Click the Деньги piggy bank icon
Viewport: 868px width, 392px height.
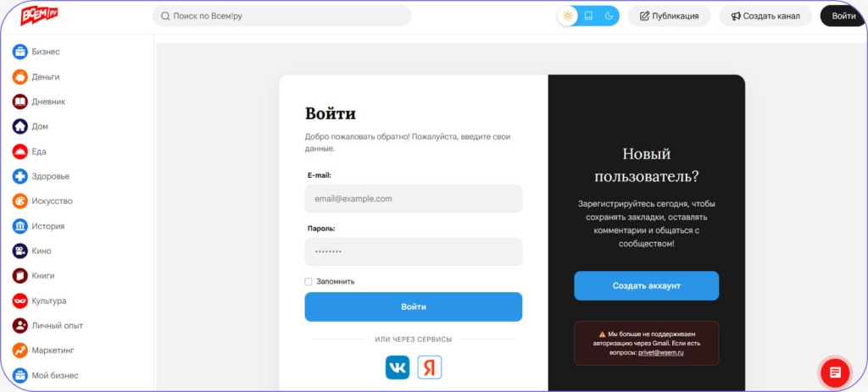[20, 77]
